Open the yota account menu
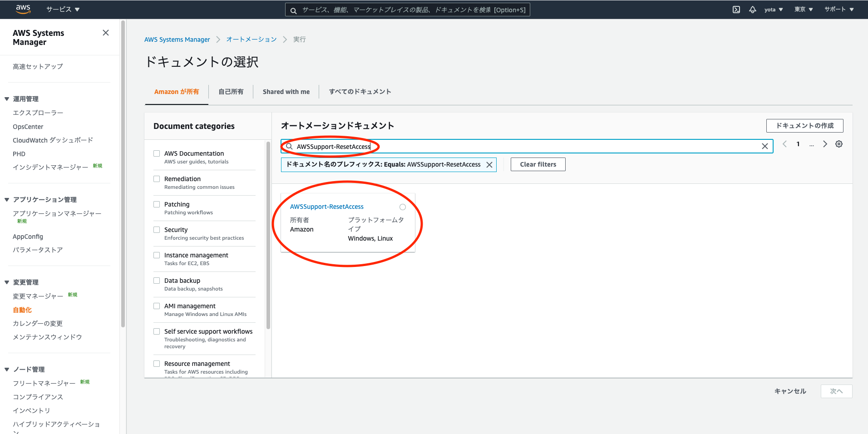Screen dimensions: 868x434 click(774, 10)
